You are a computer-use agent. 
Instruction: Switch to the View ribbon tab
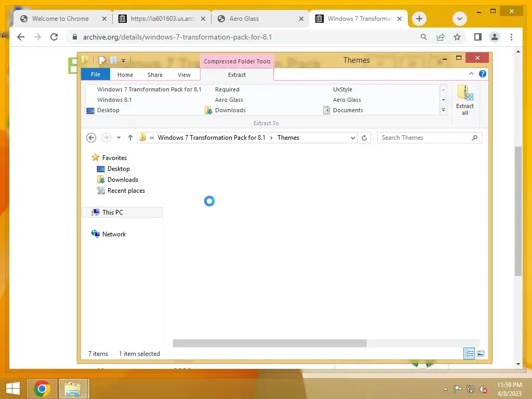click(184, 75)
